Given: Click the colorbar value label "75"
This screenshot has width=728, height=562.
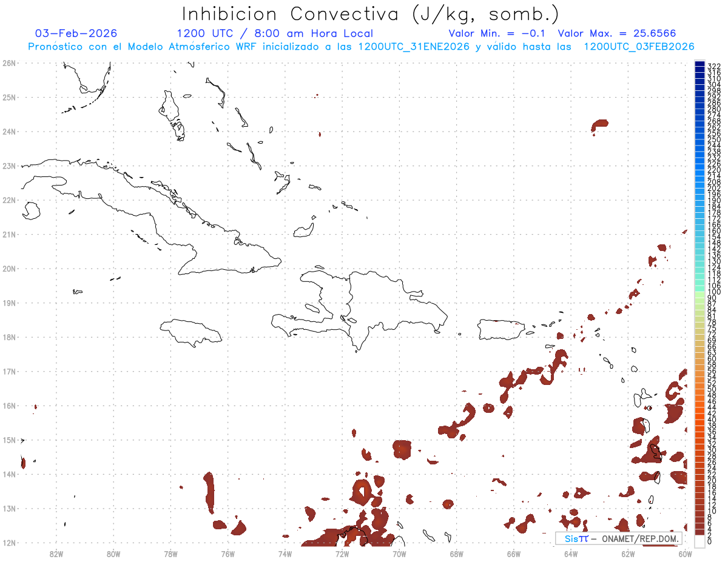Looking at the screenshot, I should coord(712,328).
